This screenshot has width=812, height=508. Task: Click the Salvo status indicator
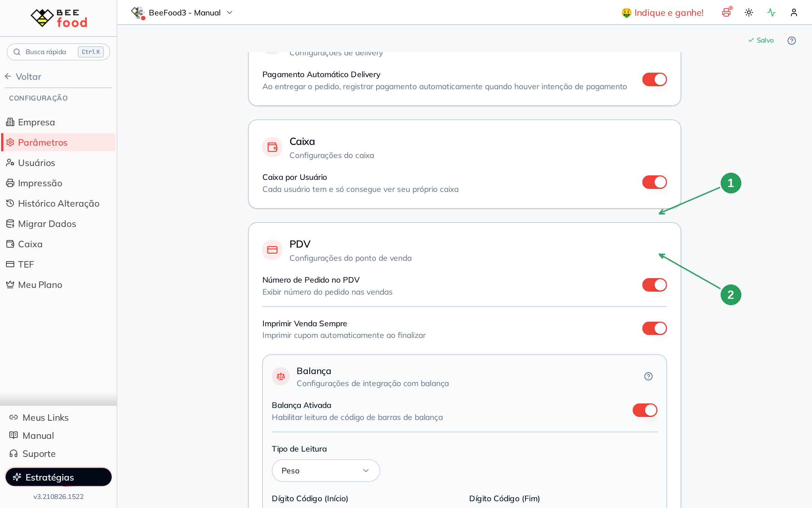(x=761, y=40)
